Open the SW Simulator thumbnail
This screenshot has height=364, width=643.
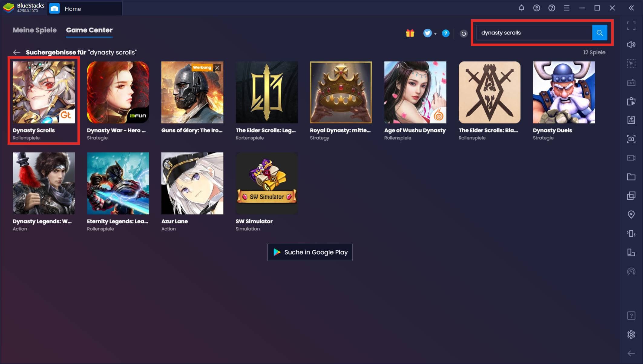[x=267, y=183]
